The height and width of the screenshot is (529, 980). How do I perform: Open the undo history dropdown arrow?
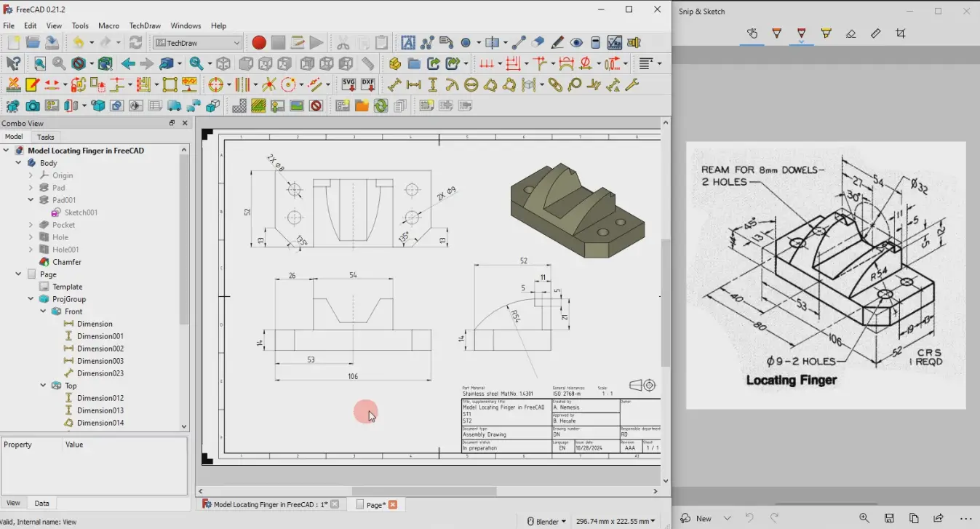(x=92, y=43)
